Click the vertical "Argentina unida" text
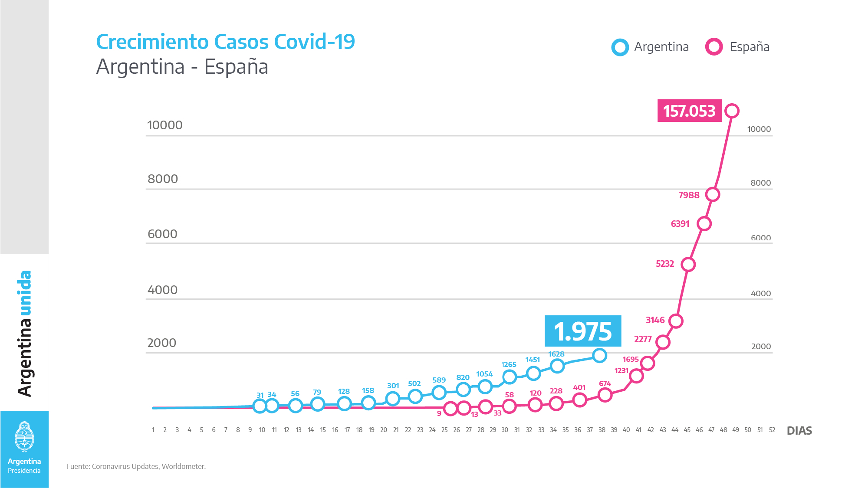This screenshot has width=868, height=488. 25,333
